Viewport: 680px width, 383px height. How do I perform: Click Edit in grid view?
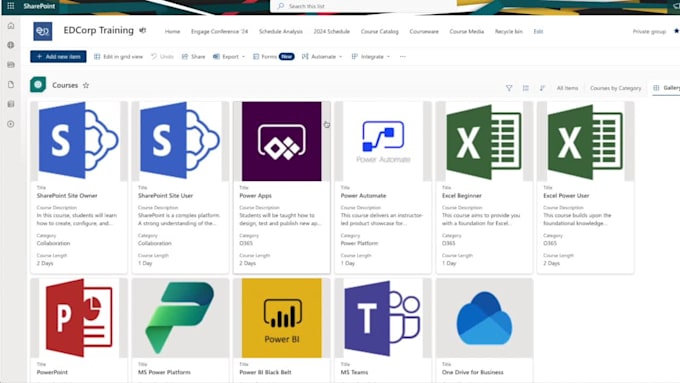[x=118, y=57]
